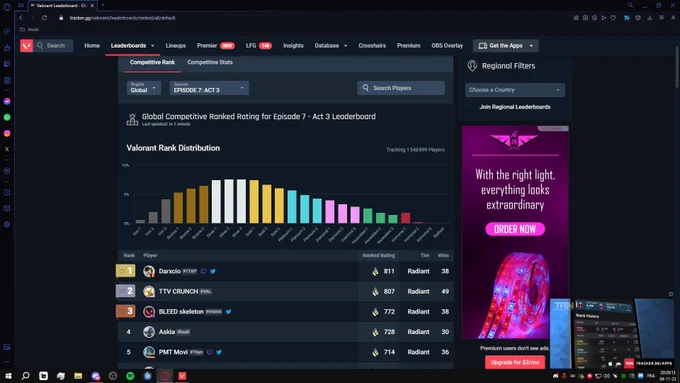680x383 pixels.
Task: Click the Tracker Valorant logo icon
Action: pyautogui.click(x=26, y=46)
